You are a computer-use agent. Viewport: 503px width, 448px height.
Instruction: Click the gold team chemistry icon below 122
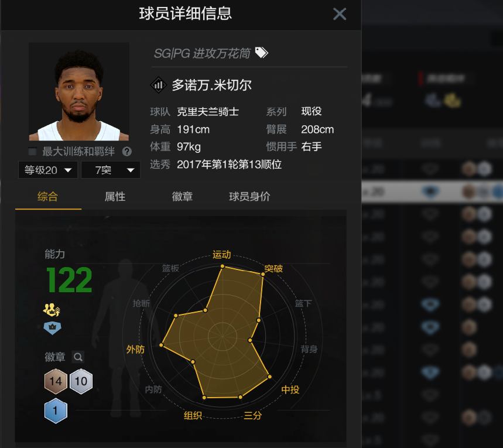pos(52,310)
